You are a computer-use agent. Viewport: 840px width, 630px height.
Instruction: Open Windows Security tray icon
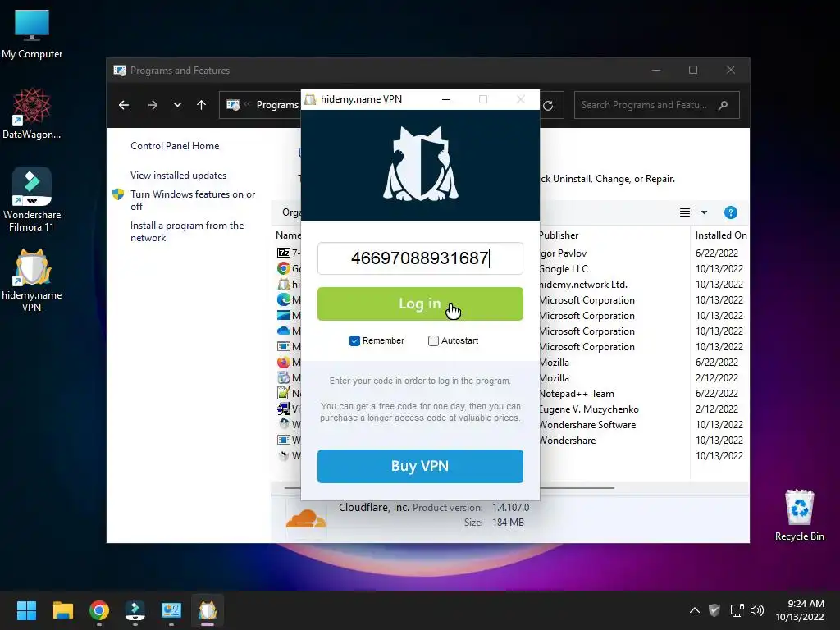click(714, 610)
